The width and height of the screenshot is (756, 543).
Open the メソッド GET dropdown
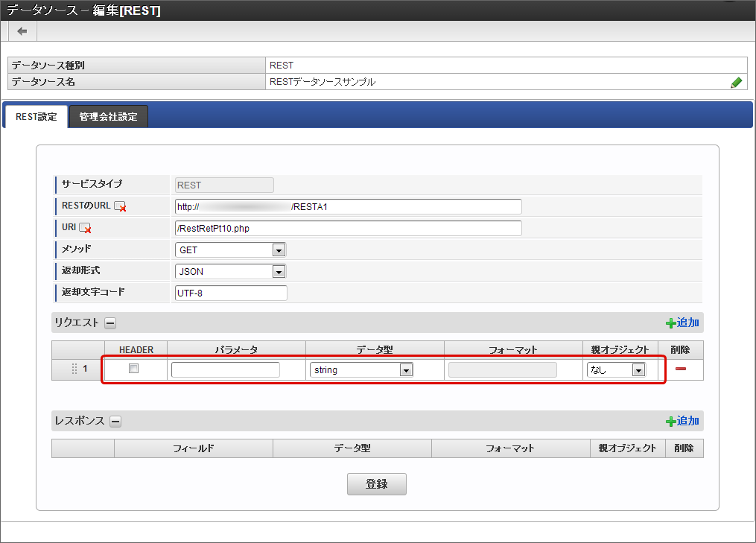pyautogui.click(x=230, y=250)
